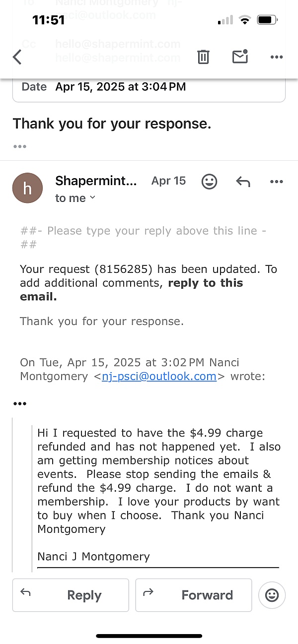Tap the Forward button
This screenshot has height=644, width=298.
coord(194,595)
